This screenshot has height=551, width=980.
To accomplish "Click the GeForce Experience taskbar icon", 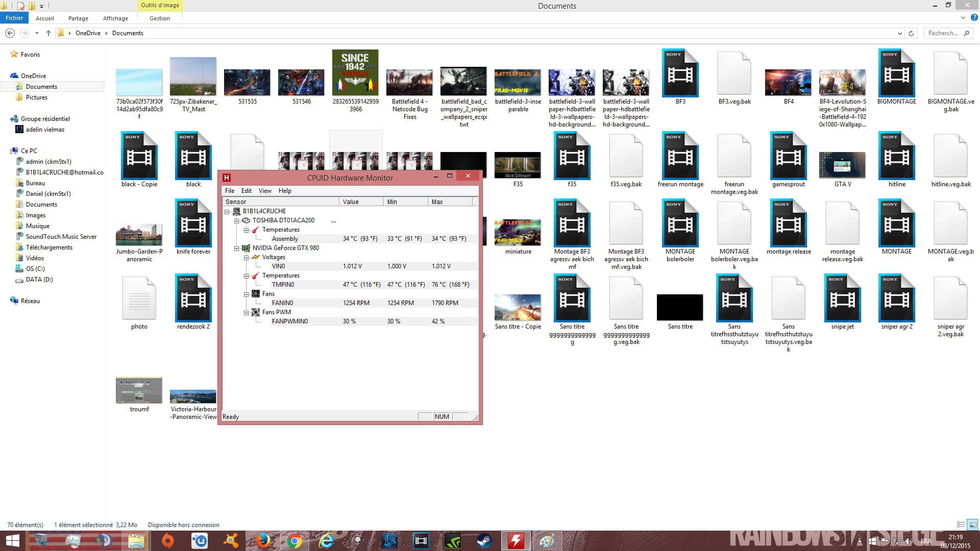I will click(x=452, y=541).
